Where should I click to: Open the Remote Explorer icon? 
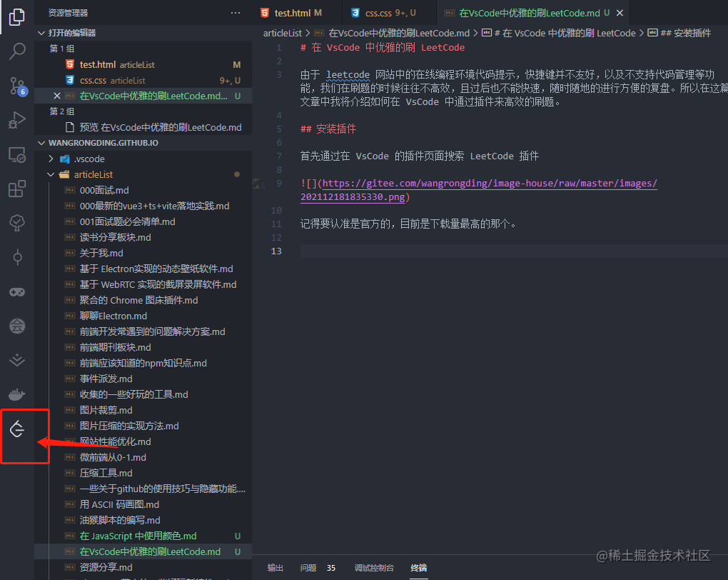pos(16,154)
